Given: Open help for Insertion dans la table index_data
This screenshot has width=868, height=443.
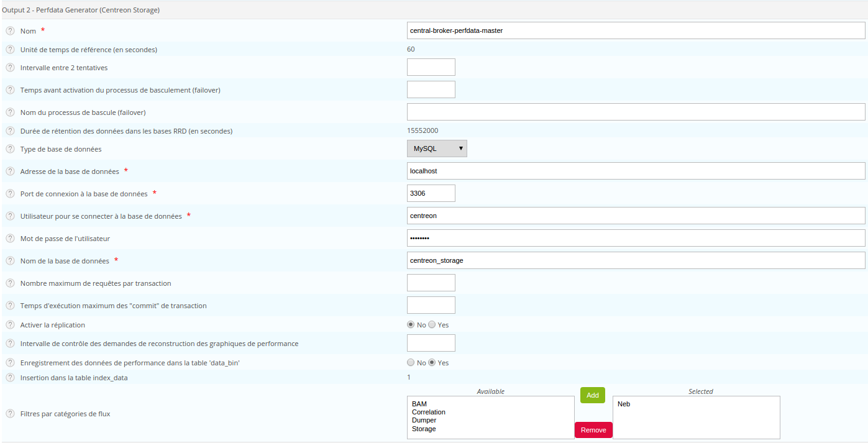Looking at the screenshot, I should tap(10, 378).
